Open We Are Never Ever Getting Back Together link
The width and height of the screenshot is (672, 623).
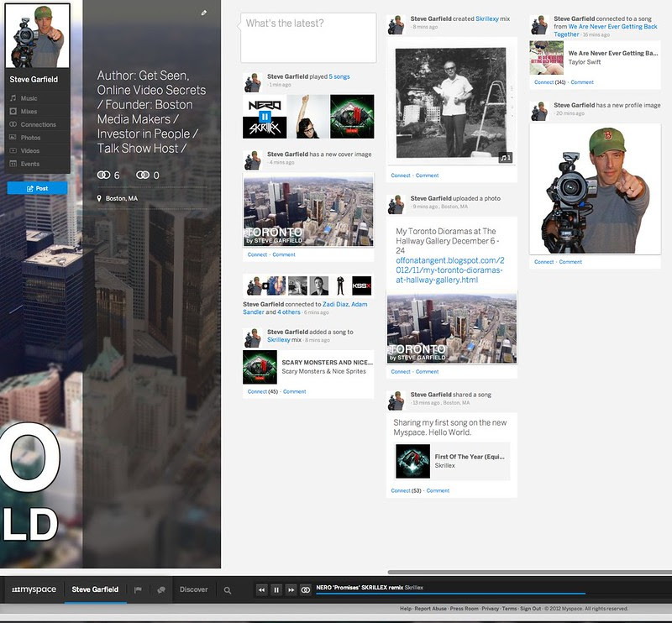(x=605, y=30)
